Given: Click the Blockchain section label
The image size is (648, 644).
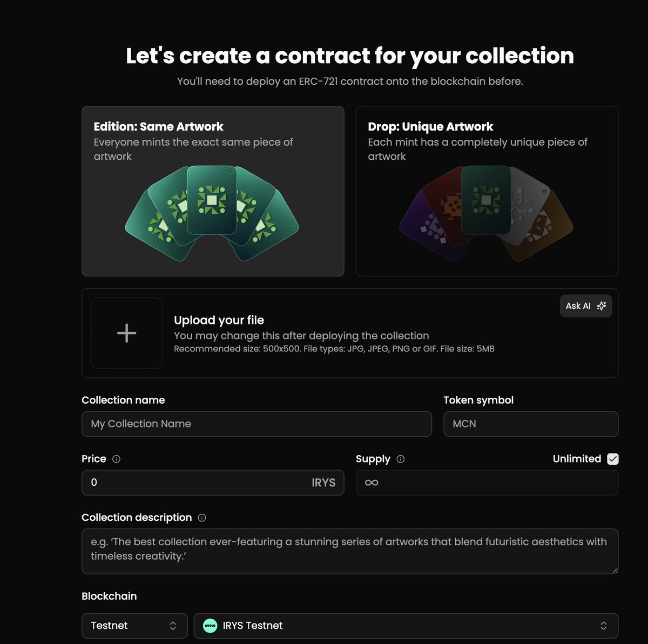Looking at the screenshot, I should pyautogui.click(x=109, y=596).
